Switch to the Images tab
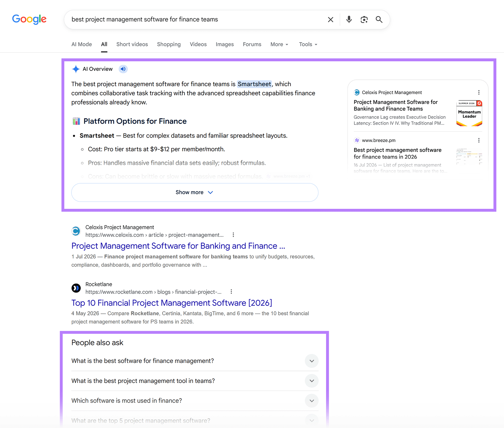This screenshot has height=428, width=504. tap(225, 44)
